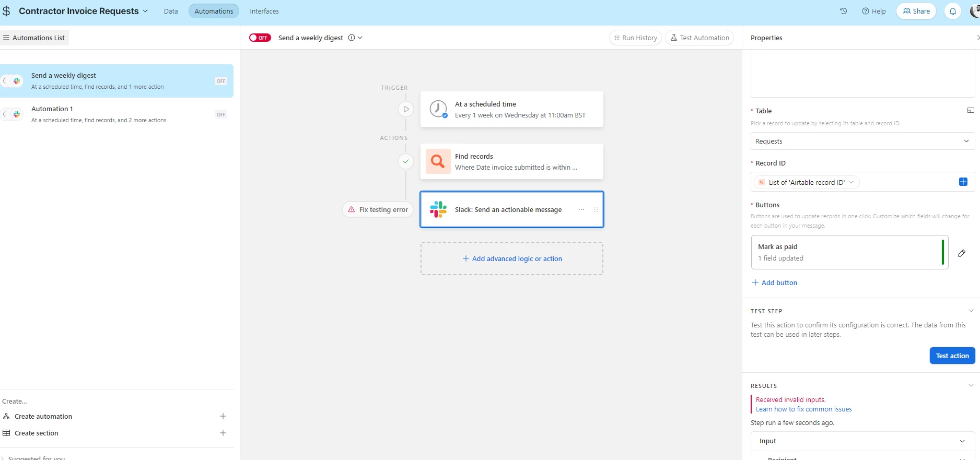Click the Mark as paid button card

[x=849, y=252]
